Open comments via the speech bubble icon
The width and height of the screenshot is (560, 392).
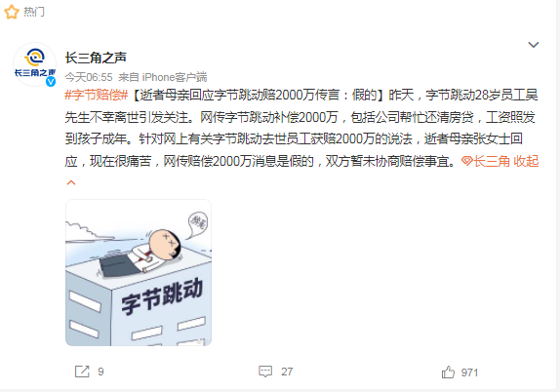click(x=265, y=372)
